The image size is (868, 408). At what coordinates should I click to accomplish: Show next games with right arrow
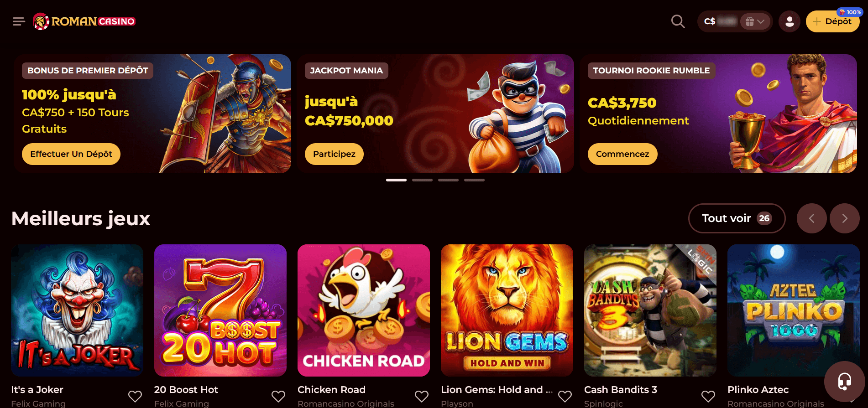click(844, 218)
